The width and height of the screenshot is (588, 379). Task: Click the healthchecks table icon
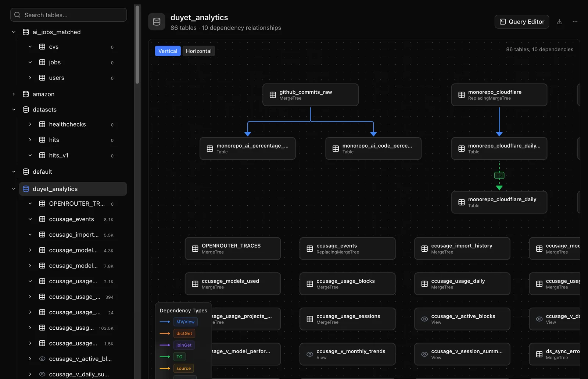(x=42, y=124)
